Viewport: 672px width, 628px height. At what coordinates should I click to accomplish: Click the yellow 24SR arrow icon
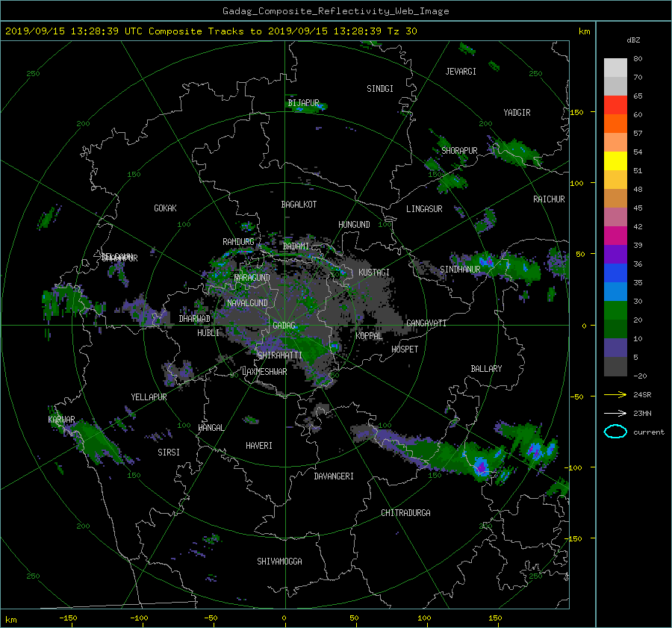(615, 394)
